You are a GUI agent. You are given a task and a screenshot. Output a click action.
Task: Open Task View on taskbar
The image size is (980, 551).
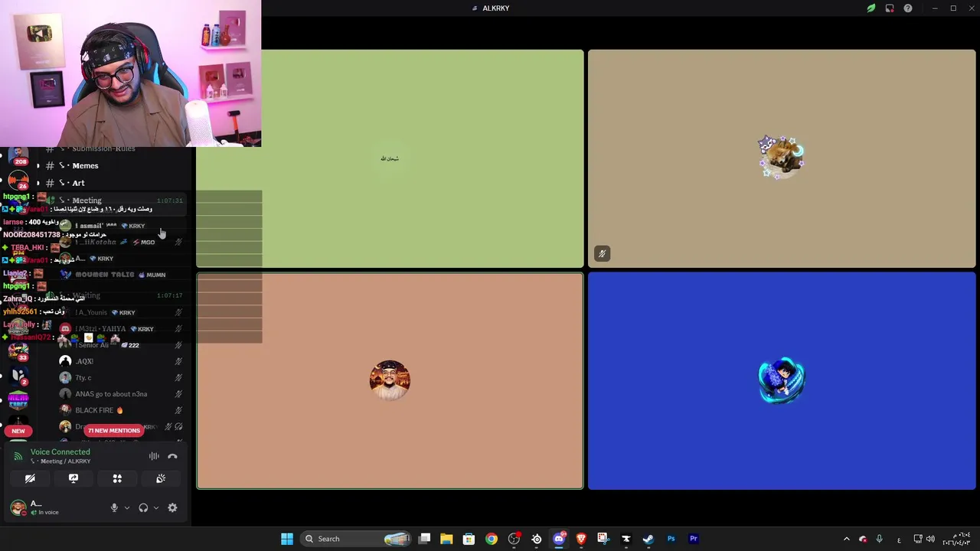(425, 539)
